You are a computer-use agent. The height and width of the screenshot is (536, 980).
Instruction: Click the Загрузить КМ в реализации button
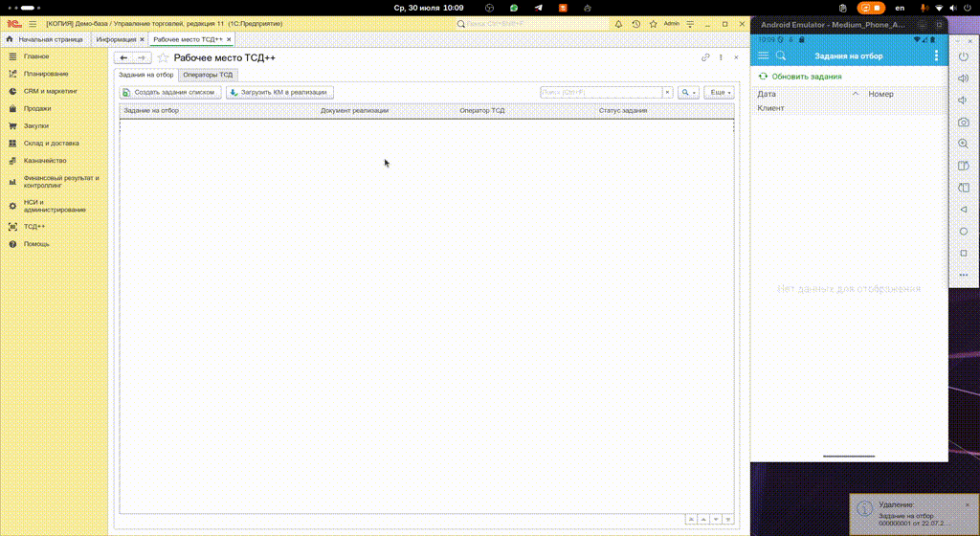pyautogui.click(x=279, y=93)
